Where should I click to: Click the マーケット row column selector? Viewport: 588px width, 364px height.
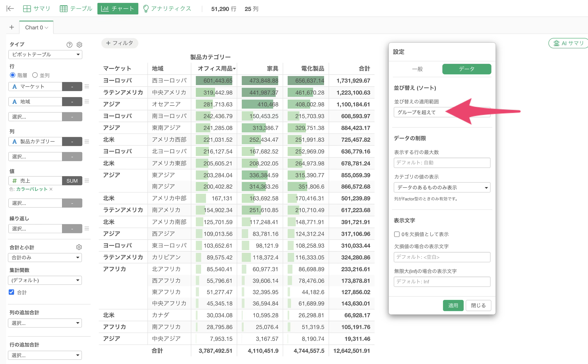click(35, 86)
